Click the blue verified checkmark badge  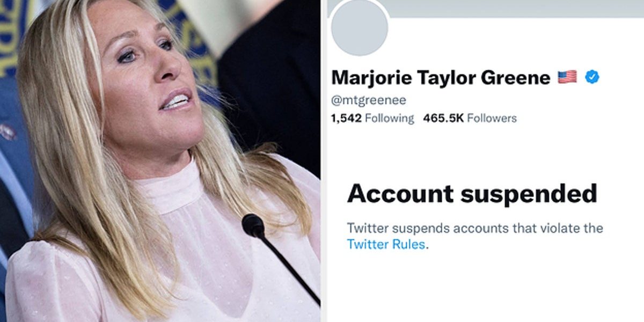click(592, 77)
